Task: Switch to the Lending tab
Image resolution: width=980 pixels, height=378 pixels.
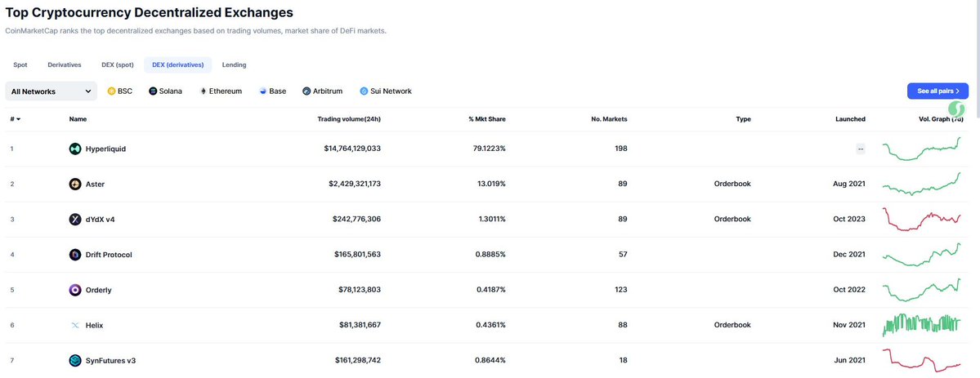Action: click(x=235, y=65)
